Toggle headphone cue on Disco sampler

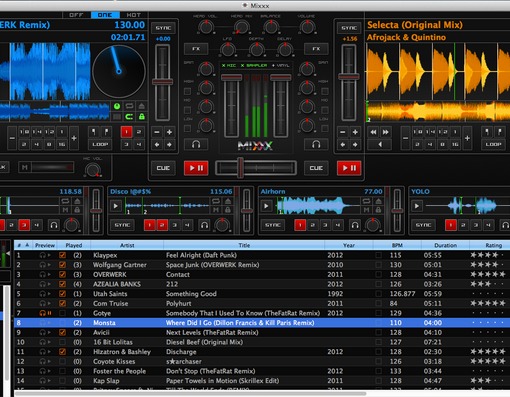click(204, 225)
